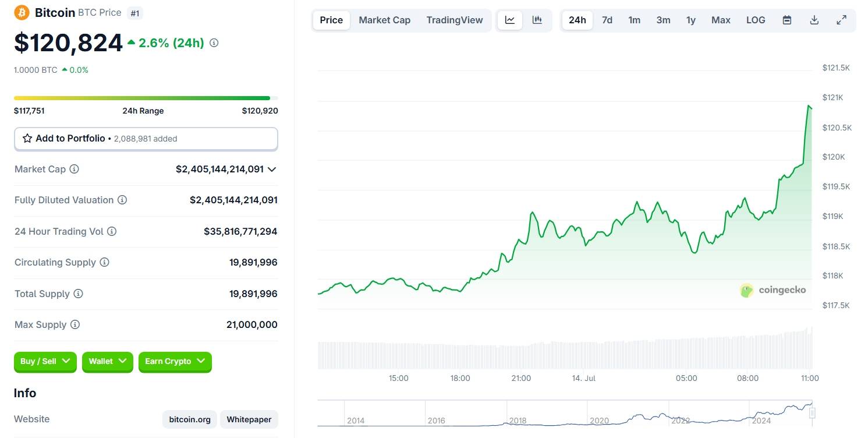The height and width of the screenshot is (438, 868).
Task: Click the 24h Range progress bar
Action: pyautogui.click(x=146, y=98)
